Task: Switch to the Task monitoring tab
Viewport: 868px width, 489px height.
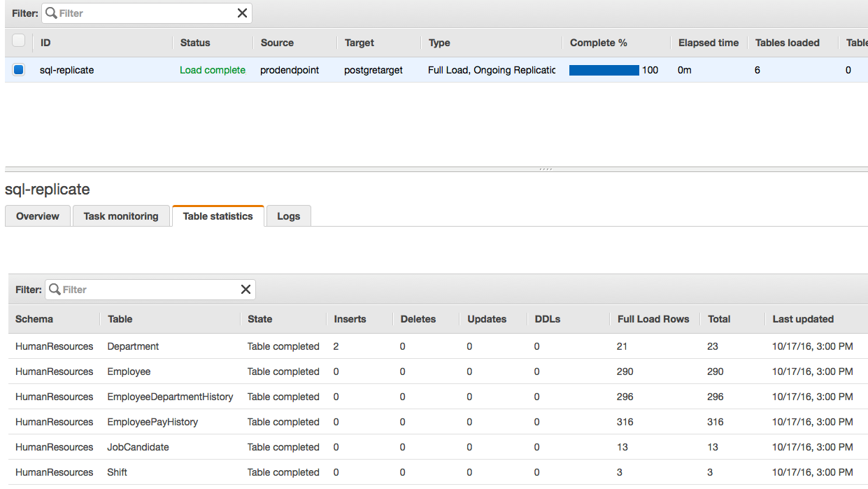Action: 121,216
